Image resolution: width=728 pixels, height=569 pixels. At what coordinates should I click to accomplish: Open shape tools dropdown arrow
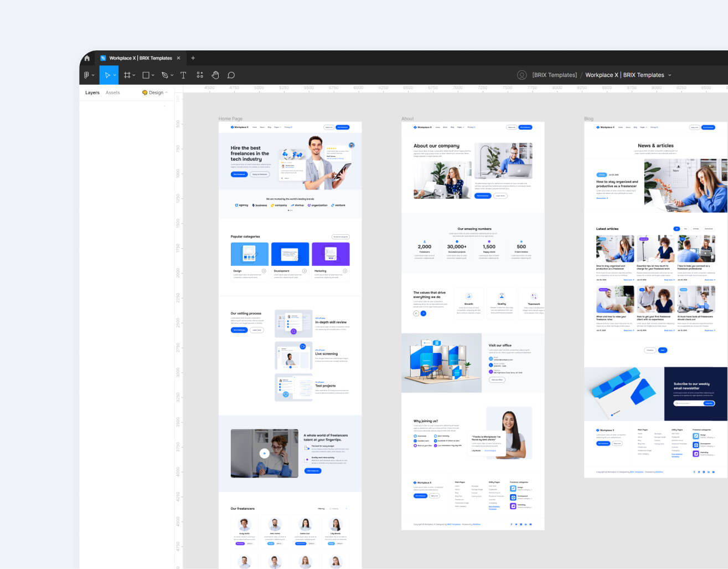(x=153, y=75)
